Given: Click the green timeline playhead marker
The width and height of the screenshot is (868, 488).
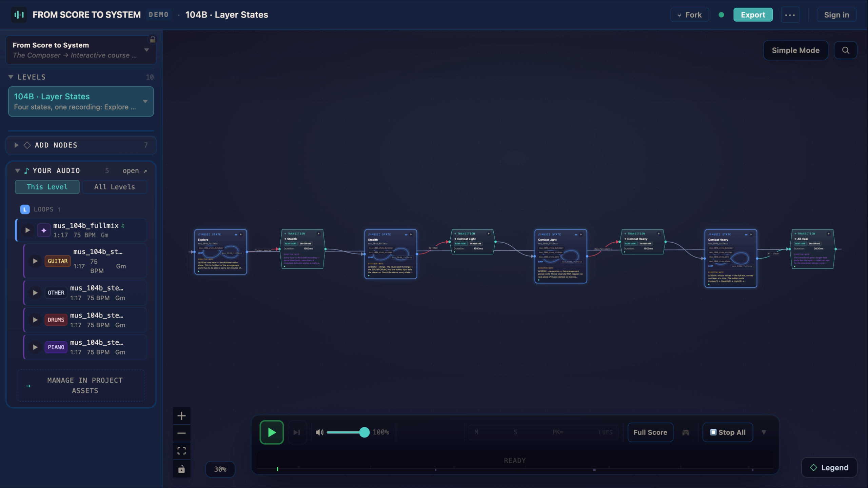Looking at the screenshot, I should [277, 469].
